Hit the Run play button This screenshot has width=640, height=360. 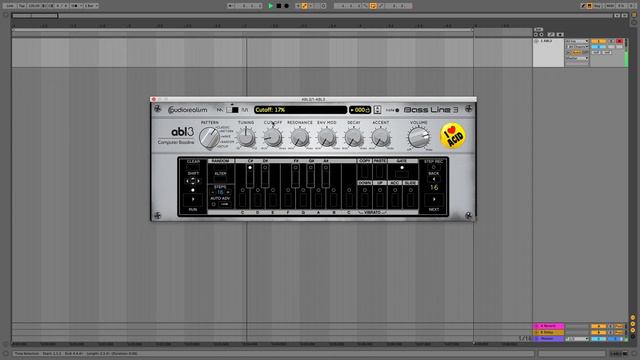pos(193,200)
